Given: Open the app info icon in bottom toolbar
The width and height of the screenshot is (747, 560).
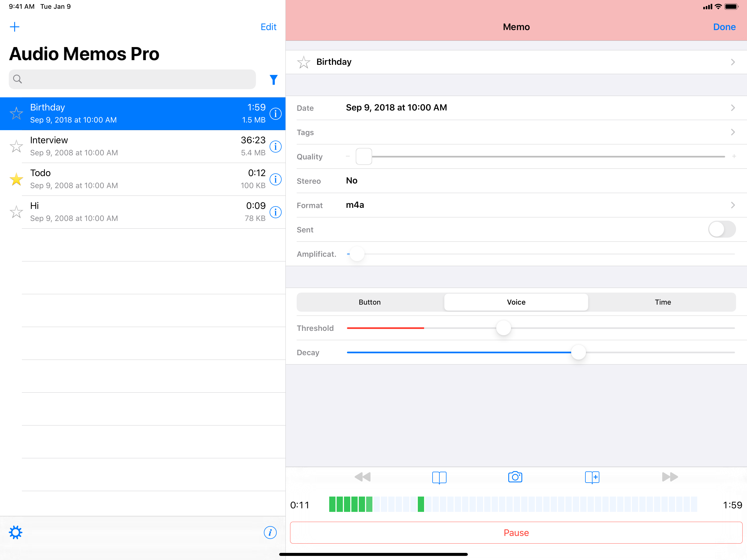Looking at the screenshot, I should [x=270, y=533].
